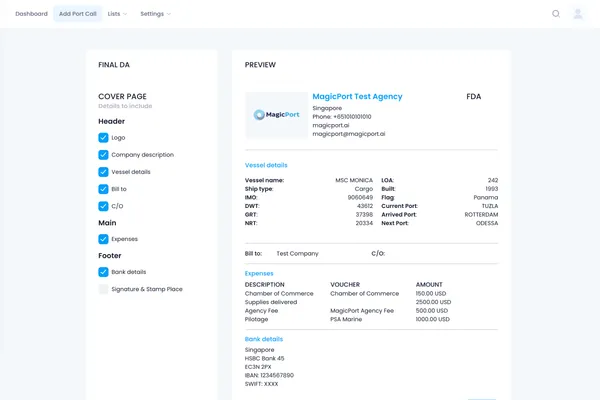
Task: Uncheck Bank details checkbox
Action: click(x=103, y=272)
